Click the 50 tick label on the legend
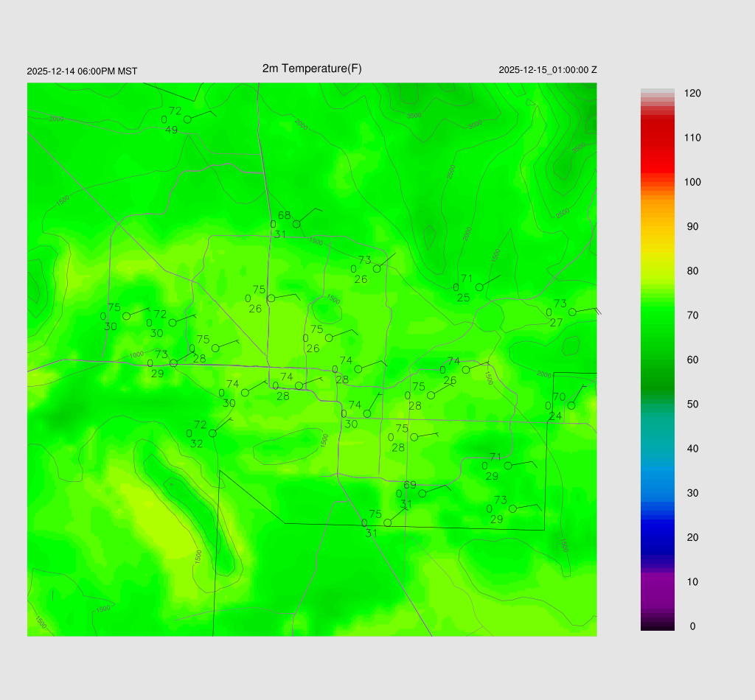Image resolution: width=755 pixels, height=700 pixels. [692, 405]
